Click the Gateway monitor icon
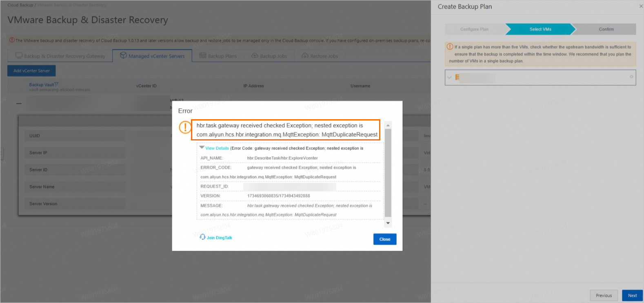644x303 pixels. tap(19, 56)
